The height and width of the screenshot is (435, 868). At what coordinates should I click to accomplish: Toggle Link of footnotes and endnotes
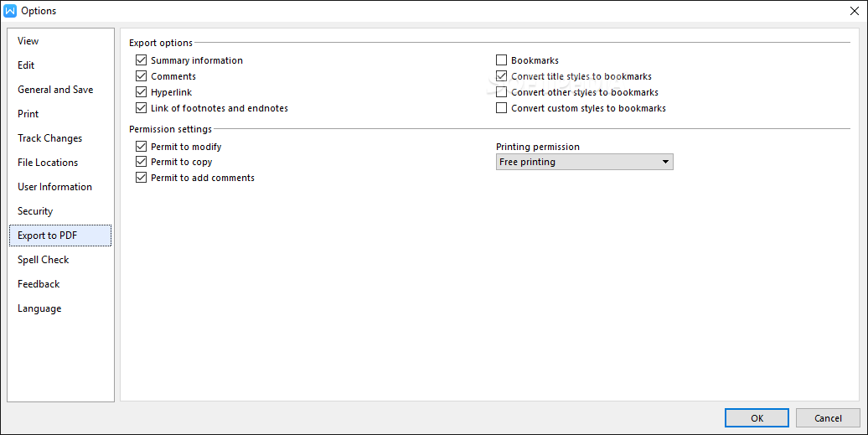point(141,108)
